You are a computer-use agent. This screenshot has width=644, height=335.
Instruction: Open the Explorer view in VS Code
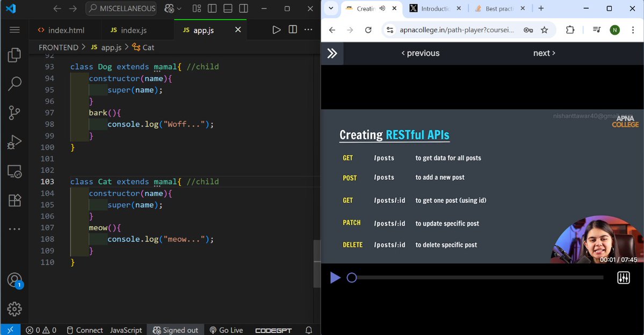15,55
